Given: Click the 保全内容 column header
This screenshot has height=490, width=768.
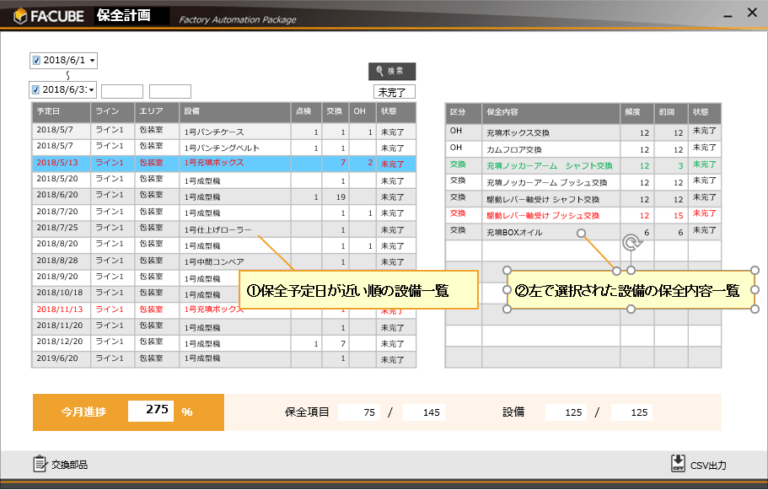Looking at the screenshot, I should (x=550, y=111).
